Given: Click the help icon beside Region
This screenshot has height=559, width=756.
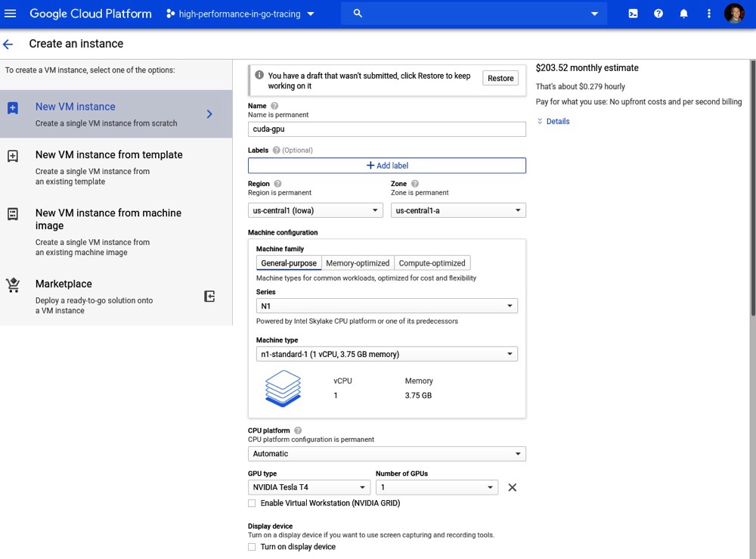Looking at the screenshot, I should pyautogui.click(x=277, y=184).
